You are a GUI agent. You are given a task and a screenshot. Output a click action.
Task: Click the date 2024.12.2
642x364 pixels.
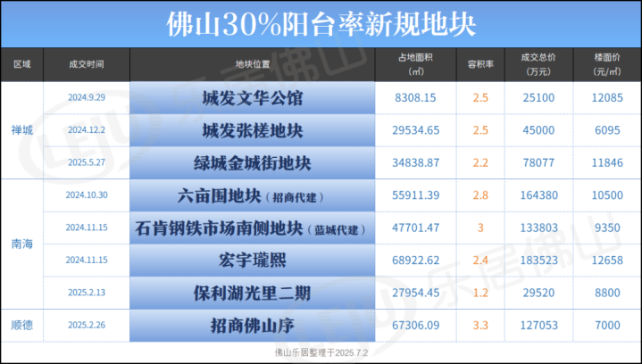click(87, 130)
